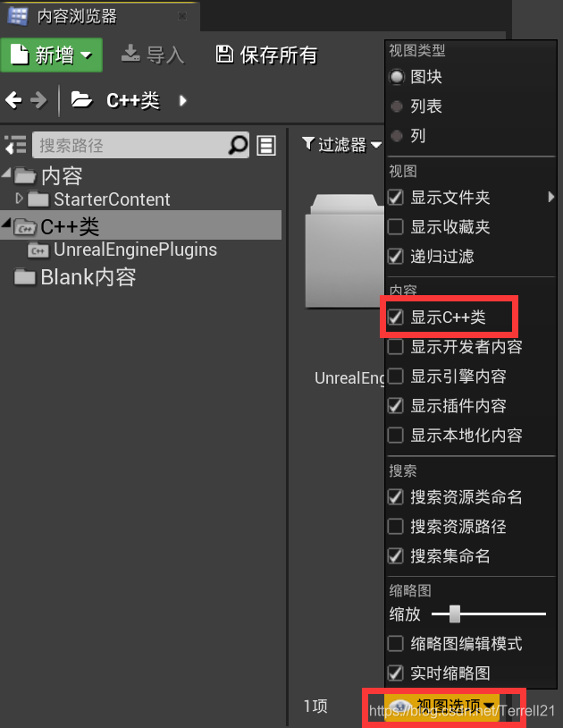The width and height of the screenshot is (563, 728).
Task: Click the collections list icon beside search
Action: click(x=266, y=145)
